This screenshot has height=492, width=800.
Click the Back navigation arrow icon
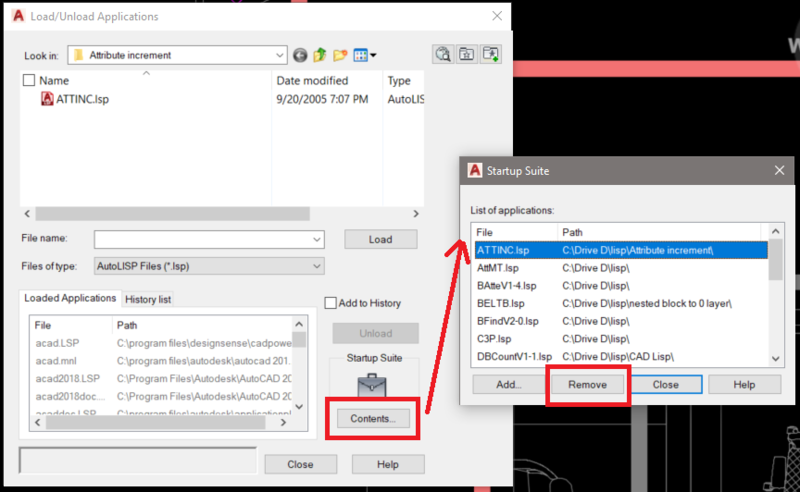click(300, 55)
